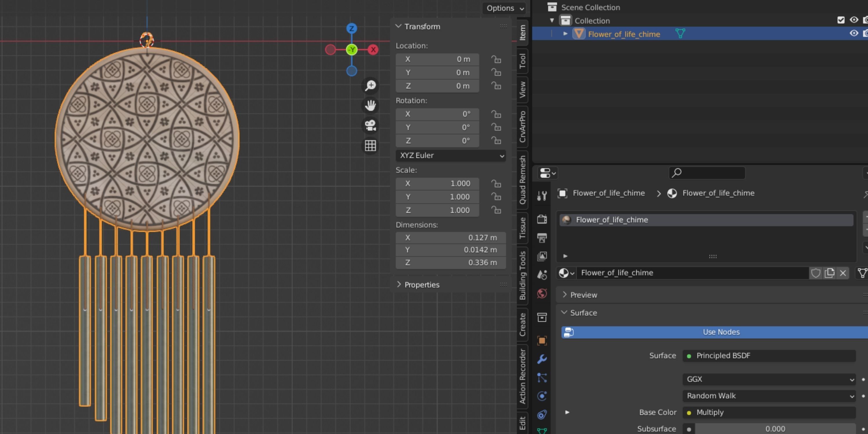868x434 pixels.
Task: Click the Multiply Base Color field
Action: [x=769, y=412]
